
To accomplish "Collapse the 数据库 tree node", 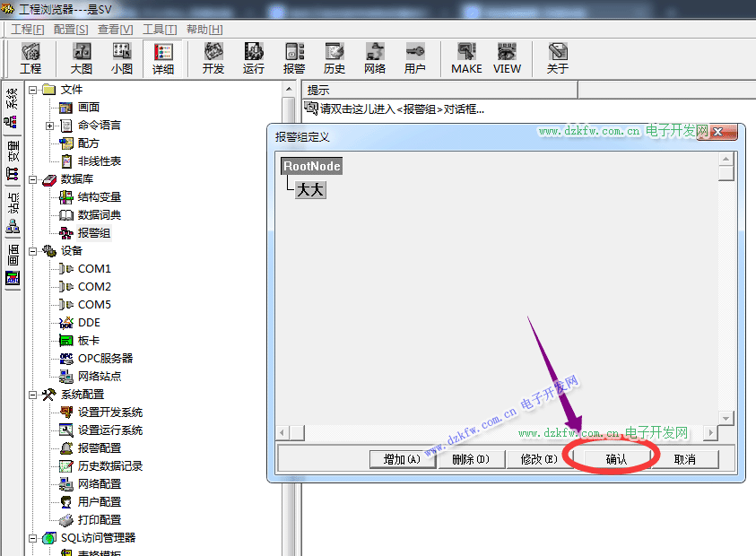I will (x=32, y=179).
